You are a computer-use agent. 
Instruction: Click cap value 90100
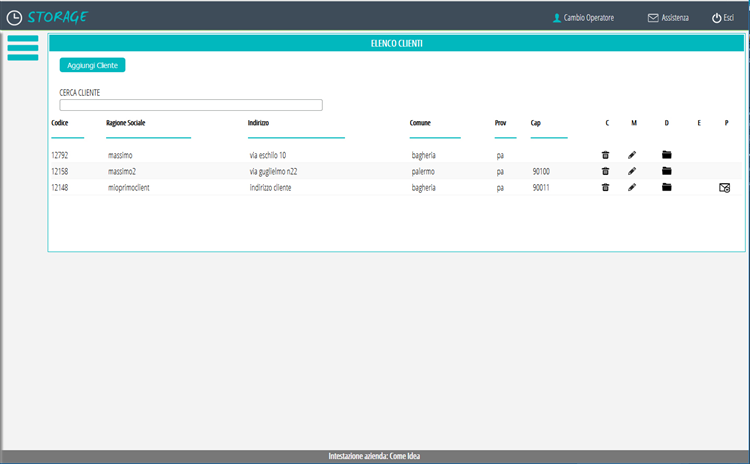pos(541,171)
